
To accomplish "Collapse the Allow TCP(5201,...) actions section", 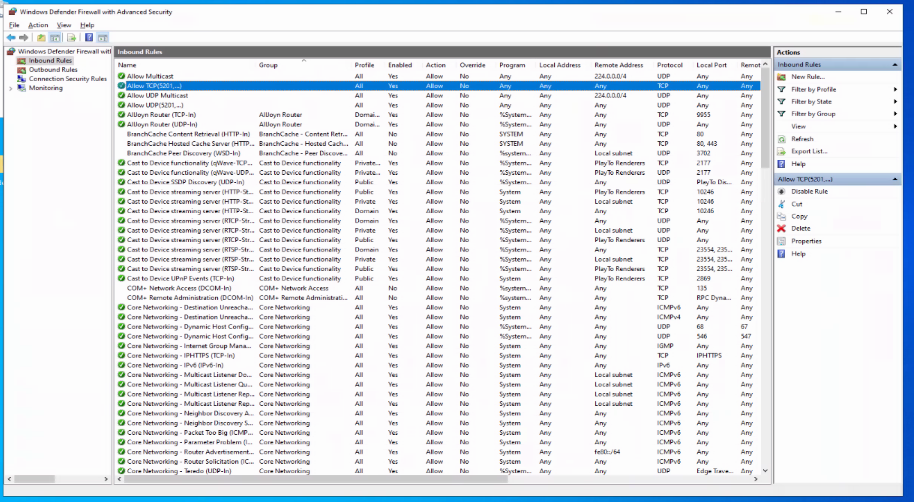I will coord(895,180).
